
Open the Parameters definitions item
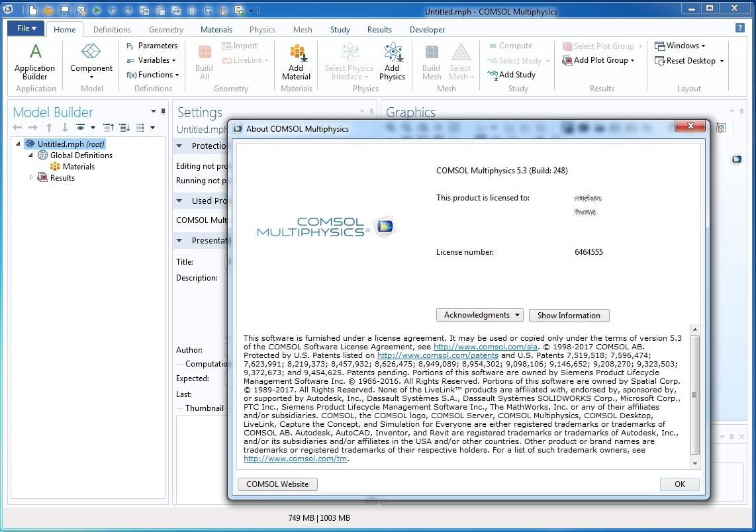152,46
